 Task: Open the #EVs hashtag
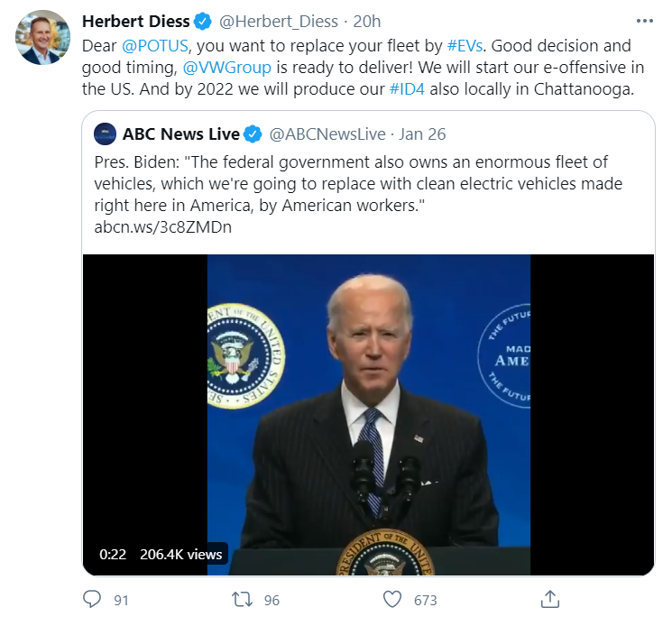pyautogui.click(x=466, y=45)
